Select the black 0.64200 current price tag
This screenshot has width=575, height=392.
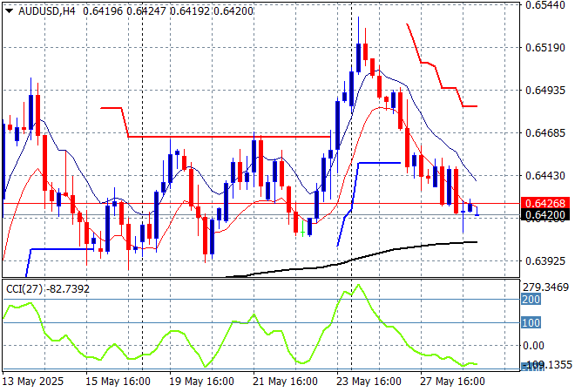[x=545, y=215]
